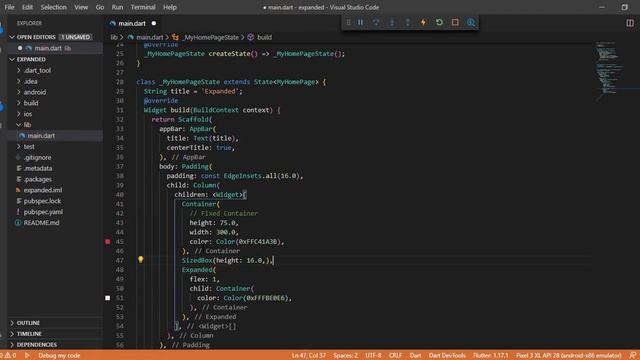
Task: Click the Step Out debug button
Action: 407,22
